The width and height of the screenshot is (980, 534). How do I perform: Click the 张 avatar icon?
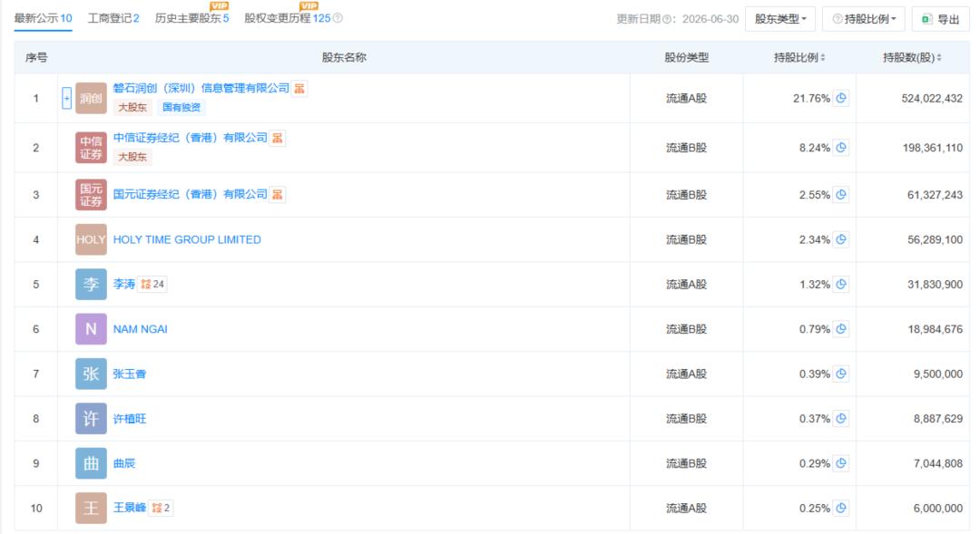pyautogui.click(x=91, y=374)
